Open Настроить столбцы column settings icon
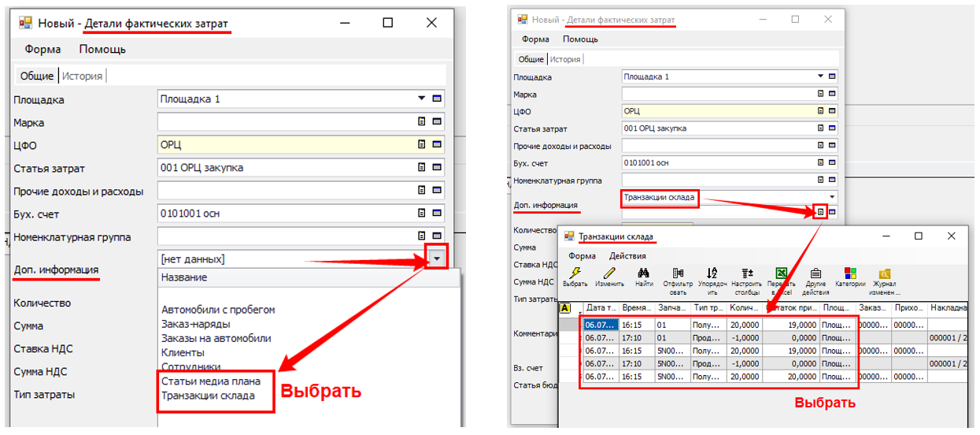Image resolution: width=980 pixels, height=435 pixels. tap(747, 273)
